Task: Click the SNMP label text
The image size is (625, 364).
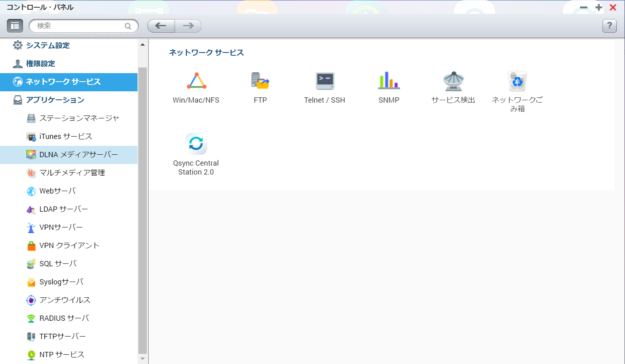Action: coord(389,100)
